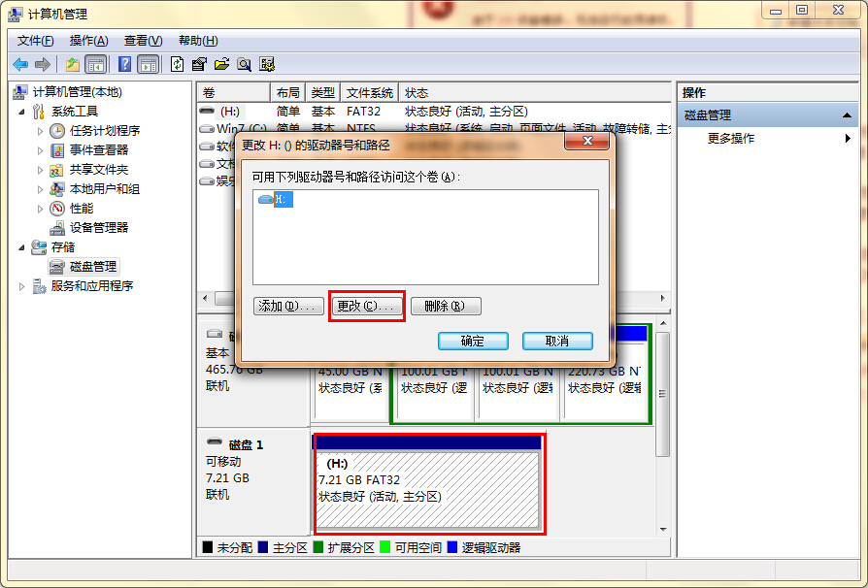Select the (H:) 7.21 GB FAT32 partition

click(427, 483)
